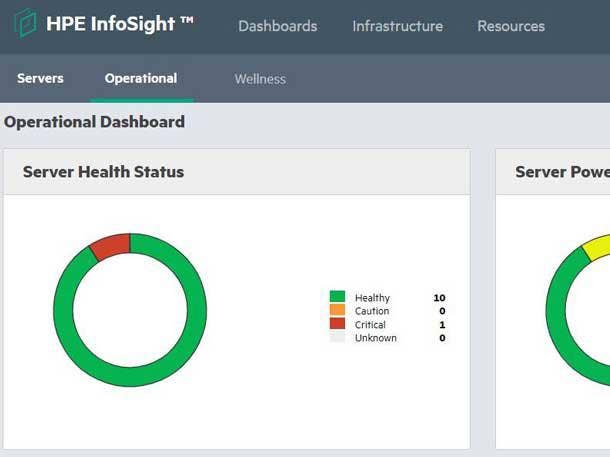Click the HPE InfoSight brand title

120,25
